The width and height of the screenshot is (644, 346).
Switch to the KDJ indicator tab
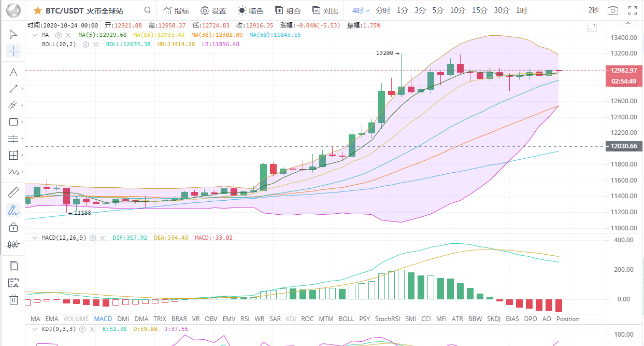click(291, 319)
